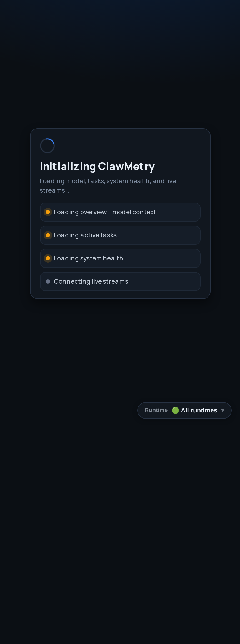The height and width of the screenshot is (644, 240).
Task: Click the blue loading spinner icon
Action: (x=47, y=146)
